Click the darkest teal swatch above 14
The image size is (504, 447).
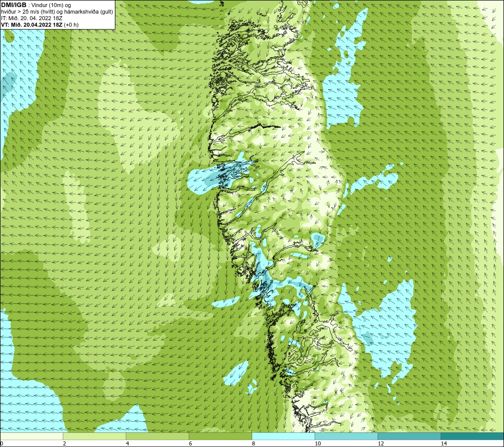point(473,436)
